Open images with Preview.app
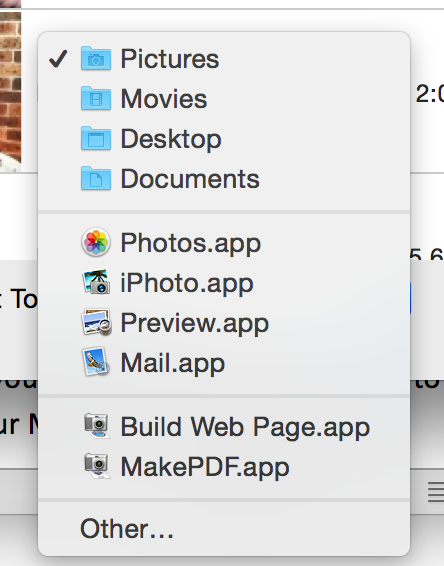Viewport: 444px width, 566px height. (x=224, y=323)
